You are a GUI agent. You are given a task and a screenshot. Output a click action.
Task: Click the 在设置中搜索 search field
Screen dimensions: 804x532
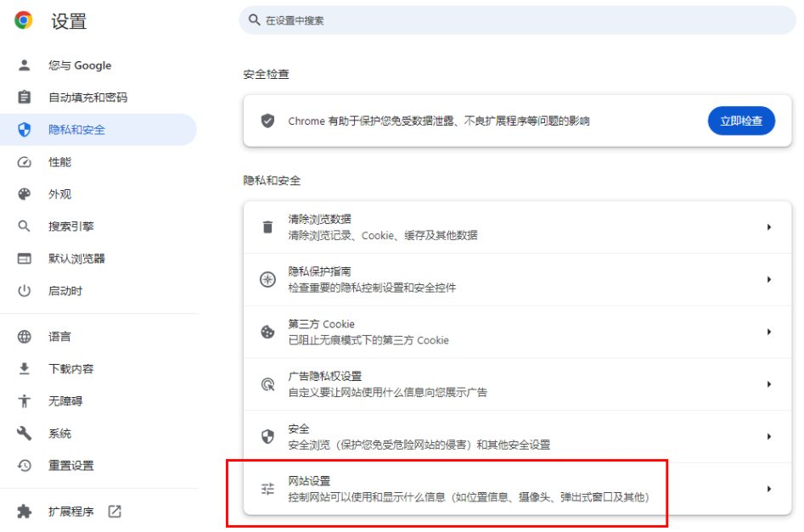coord(517,20)
